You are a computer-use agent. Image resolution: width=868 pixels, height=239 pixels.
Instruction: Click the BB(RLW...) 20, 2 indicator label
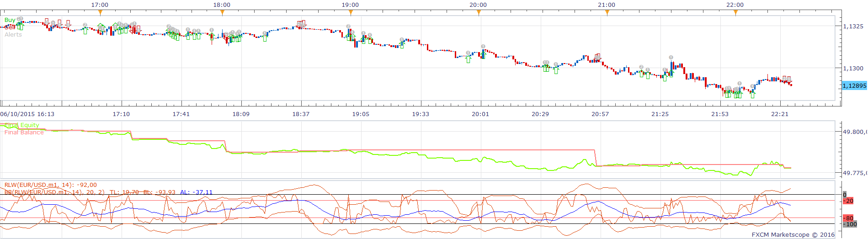click(54, 192)
